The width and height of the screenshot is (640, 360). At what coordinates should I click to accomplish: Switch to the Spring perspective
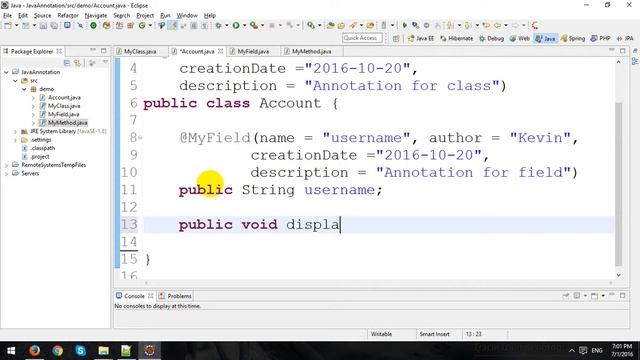click(573, 38)
